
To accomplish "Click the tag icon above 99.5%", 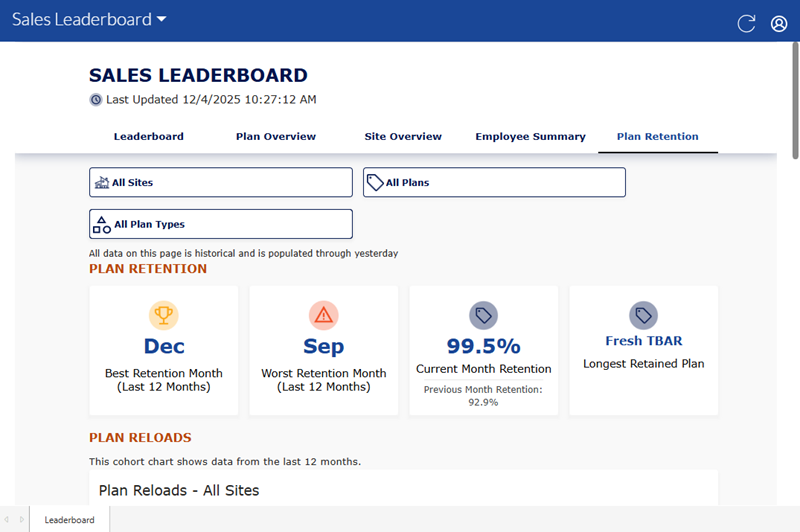I will (484, 316).
